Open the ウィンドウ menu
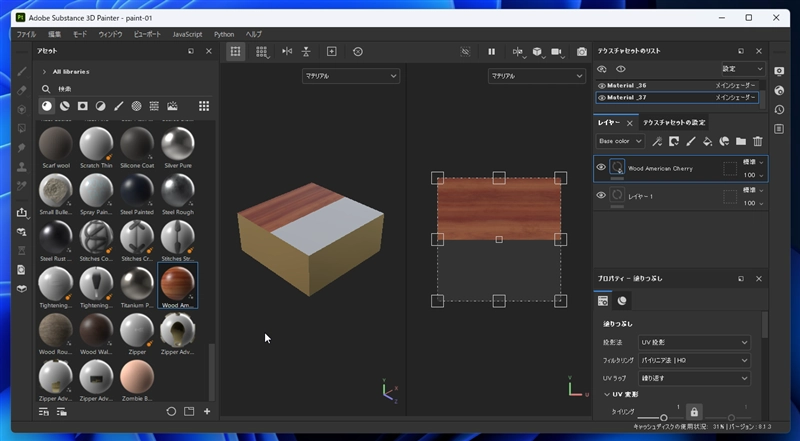Viewport: 800px width, 441px height. (x=110, y=34)
